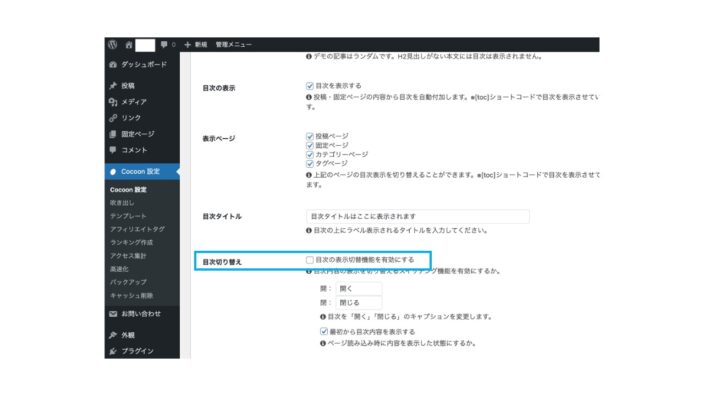Screen dimensions: 704x396
Task: Open 投稿 with the pin icon
Action: tap(113, 86)
